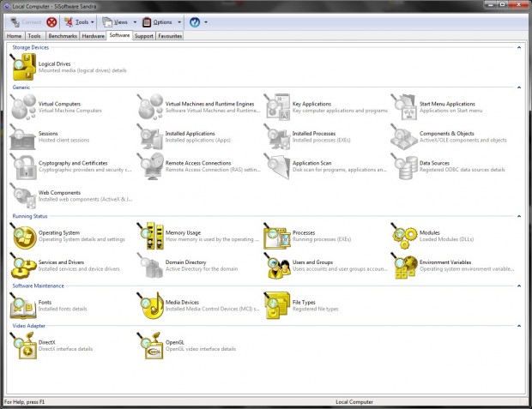Viewport: 532px width, 409px height.
Task: Open the Installed Processes icon
Action: pos(277,136)
